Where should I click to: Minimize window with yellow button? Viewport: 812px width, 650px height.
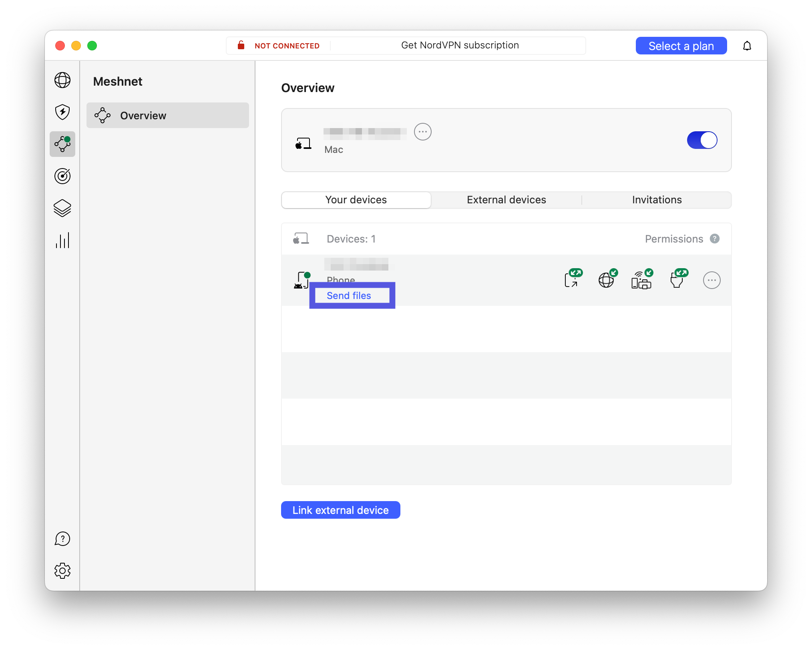[x=76, y=46]
